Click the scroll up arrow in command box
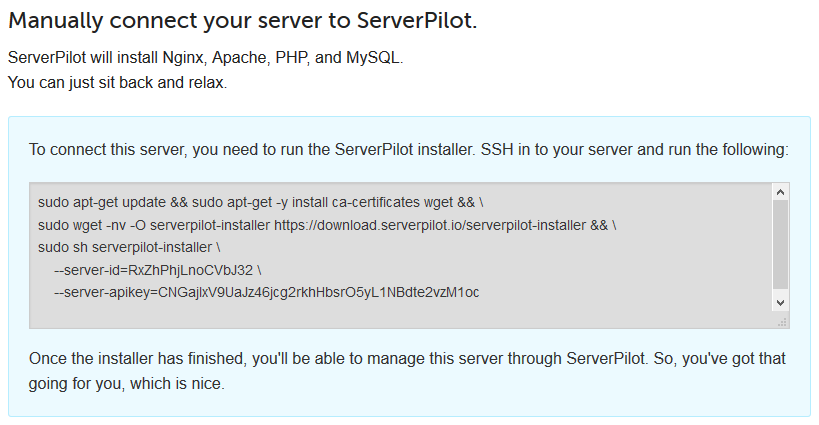 (x=780, y=192)
